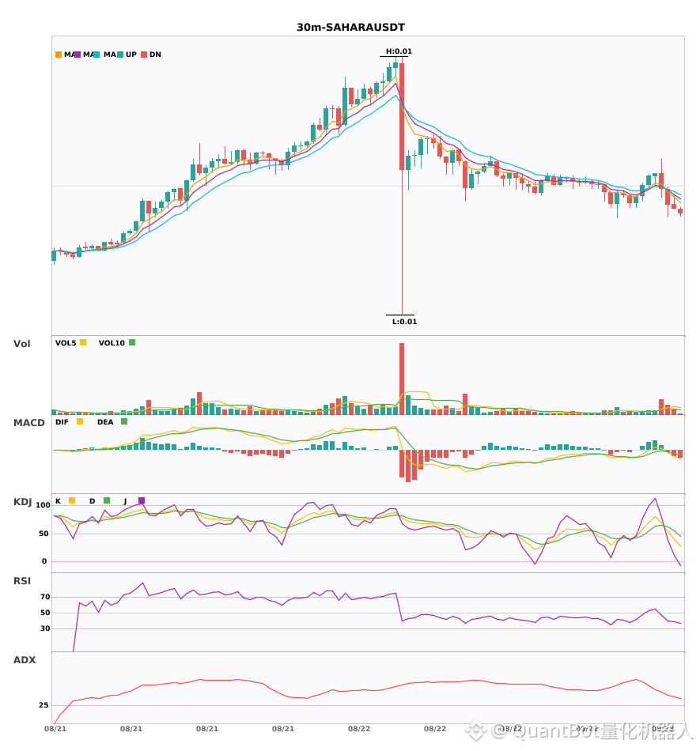Click the red DN legend swatch
The height and width of the screenshot is (751, 700).
click(x=144, y=55)
